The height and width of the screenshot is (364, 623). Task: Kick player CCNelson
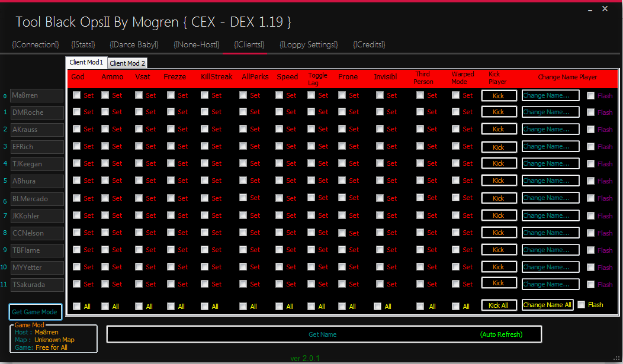point(499,233)
